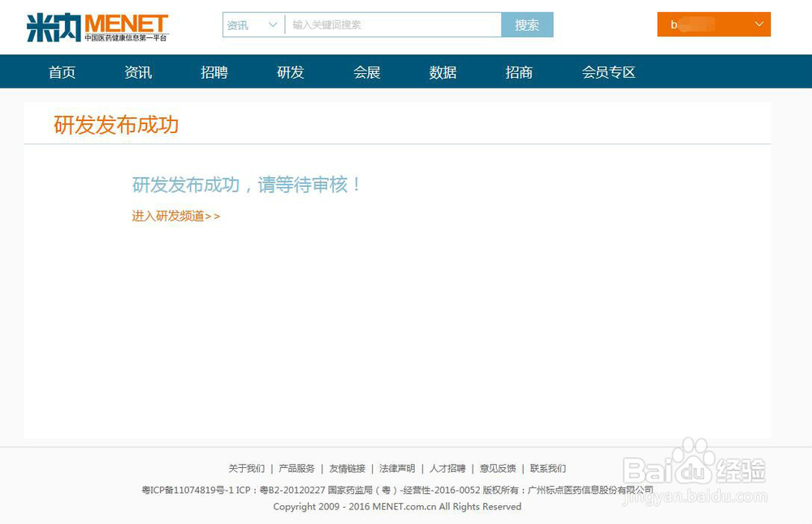Click the 产品服务 footer link
Viewport: 812px width, 524px height.
tap(296, 469)
